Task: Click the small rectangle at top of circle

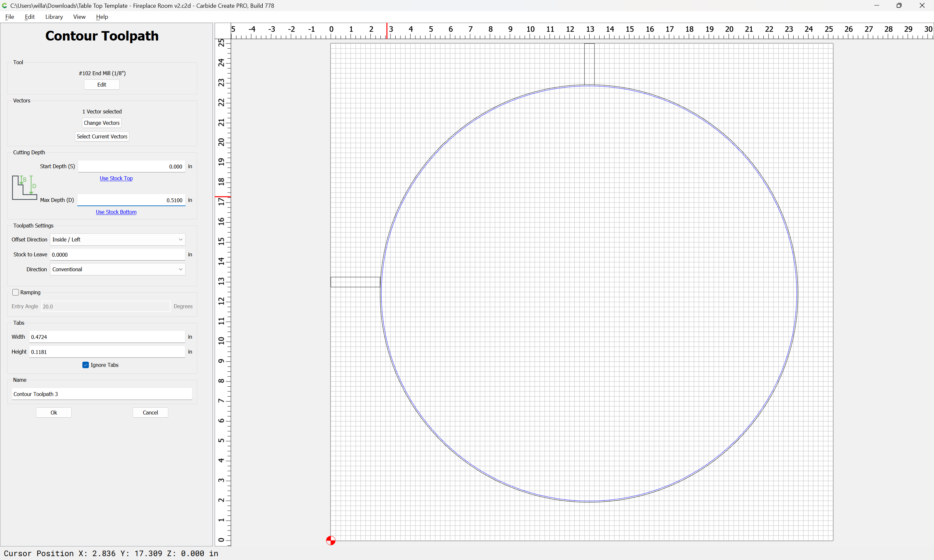Action: click(589, 64)
